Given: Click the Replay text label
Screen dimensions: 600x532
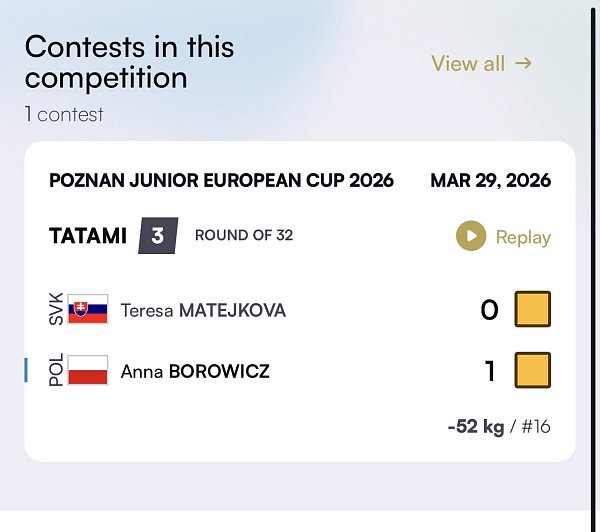Looking at the screenshot, I should pyautogui.click(x=523, y=237).
